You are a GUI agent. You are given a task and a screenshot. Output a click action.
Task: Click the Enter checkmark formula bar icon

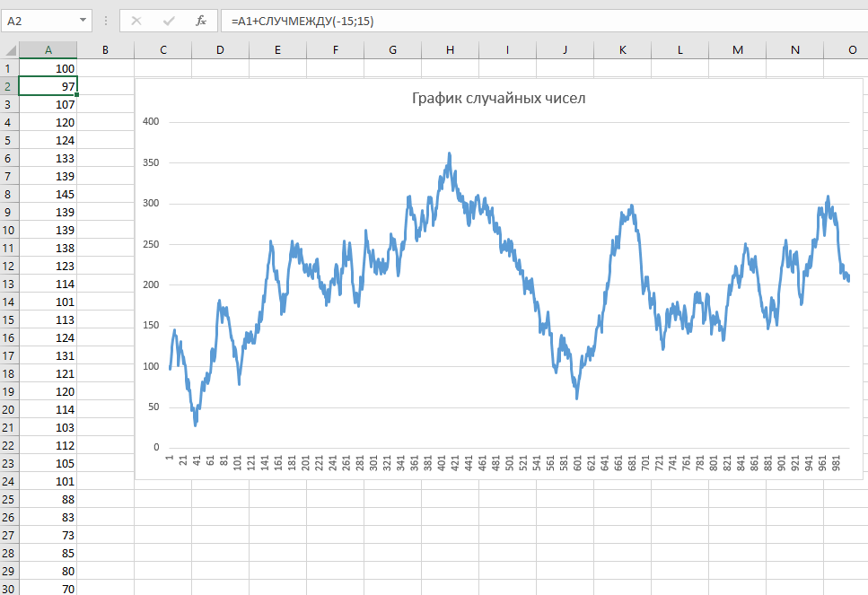coord(169,21)
